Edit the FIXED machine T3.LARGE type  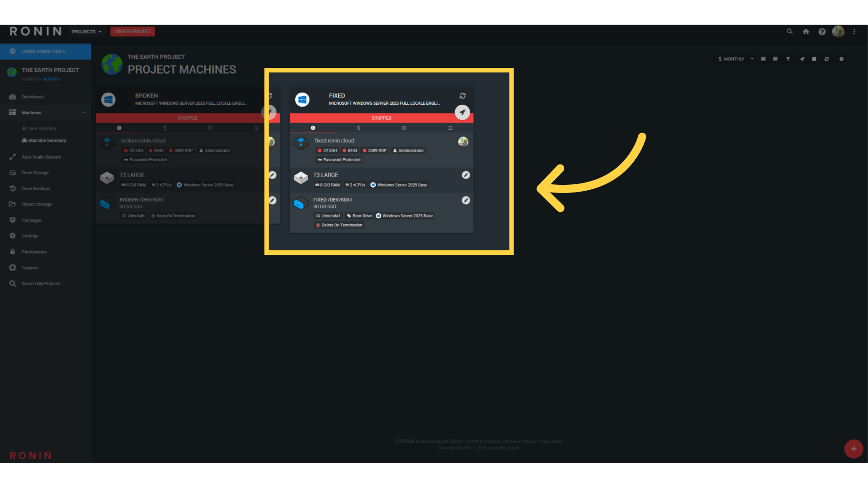click(x=466, y=175)
